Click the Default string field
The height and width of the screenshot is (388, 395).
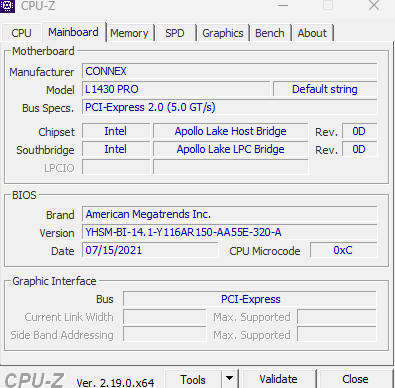(325, 89)
